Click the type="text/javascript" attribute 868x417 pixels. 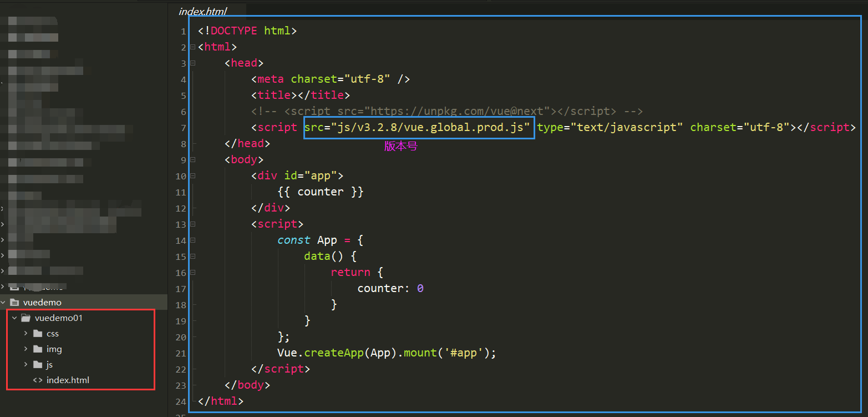tap(610, 128)
